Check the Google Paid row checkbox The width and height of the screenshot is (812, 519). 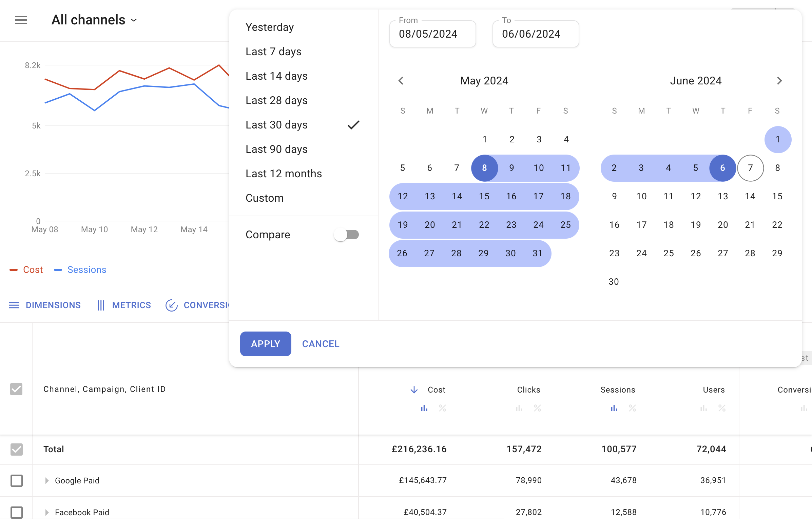[x=17, y=480]
